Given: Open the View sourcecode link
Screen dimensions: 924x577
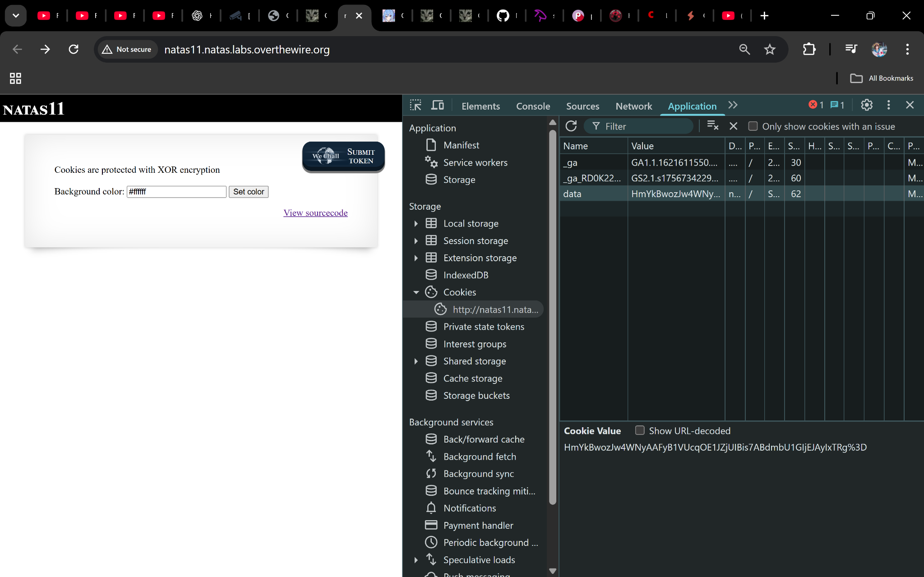Looking at the screenshot, I should (315, 213).
